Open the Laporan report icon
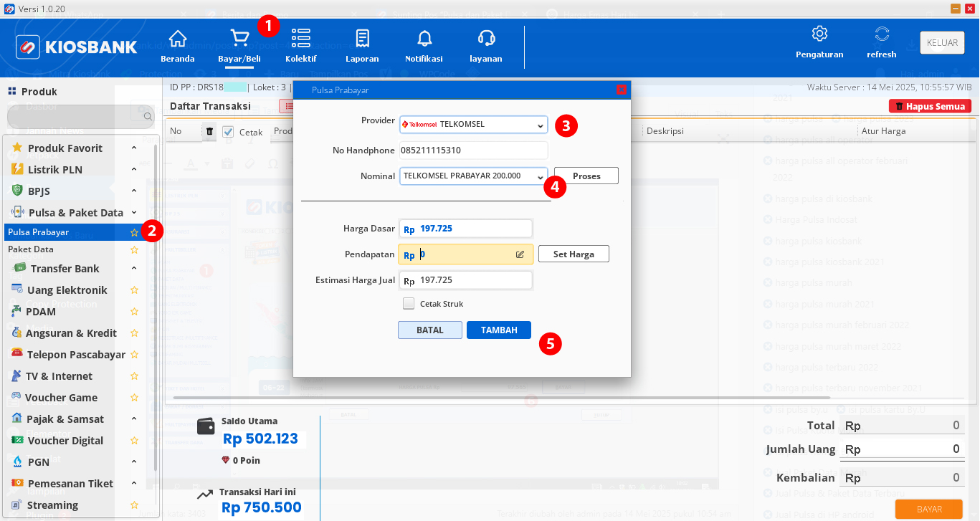 362,39
